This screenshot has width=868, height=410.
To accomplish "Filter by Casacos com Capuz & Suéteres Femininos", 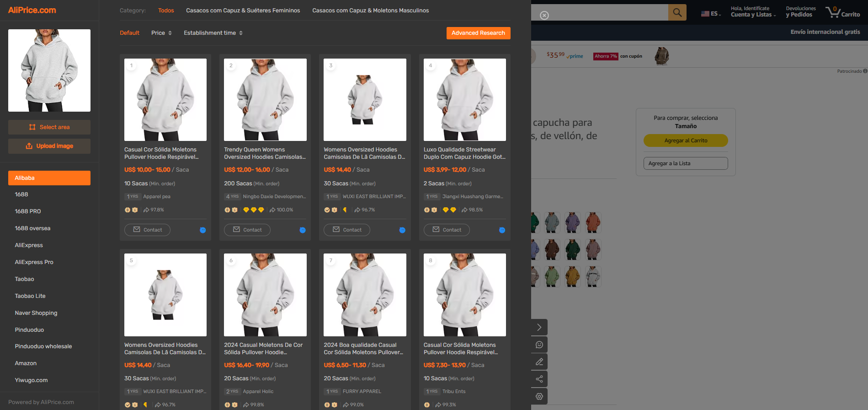I will point(243,11).
